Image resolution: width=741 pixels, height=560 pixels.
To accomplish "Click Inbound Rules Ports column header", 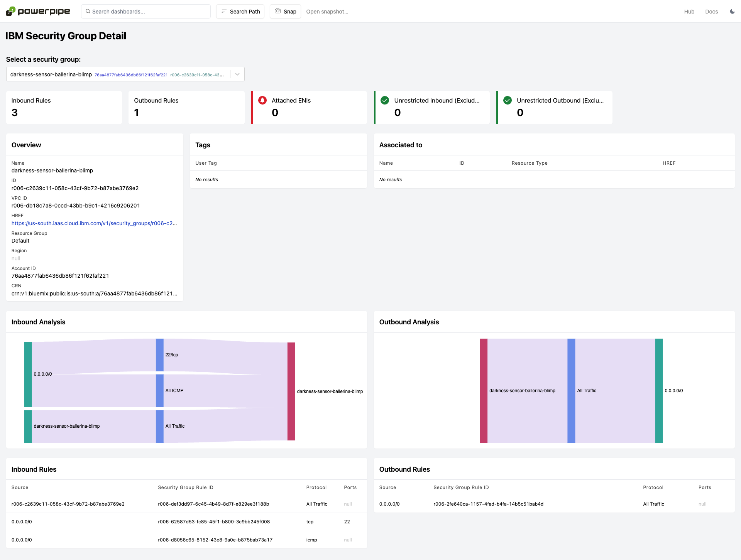I will 350,487.
